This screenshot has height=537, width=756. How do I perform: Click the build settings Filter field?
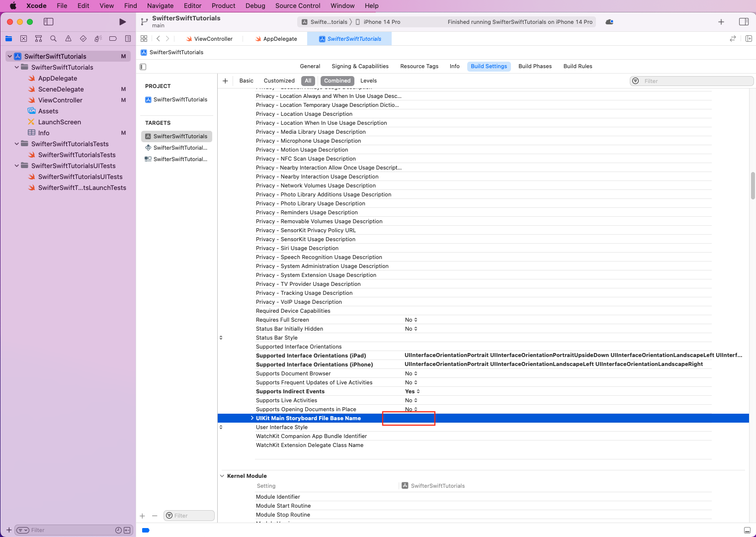tap(691, 81)
